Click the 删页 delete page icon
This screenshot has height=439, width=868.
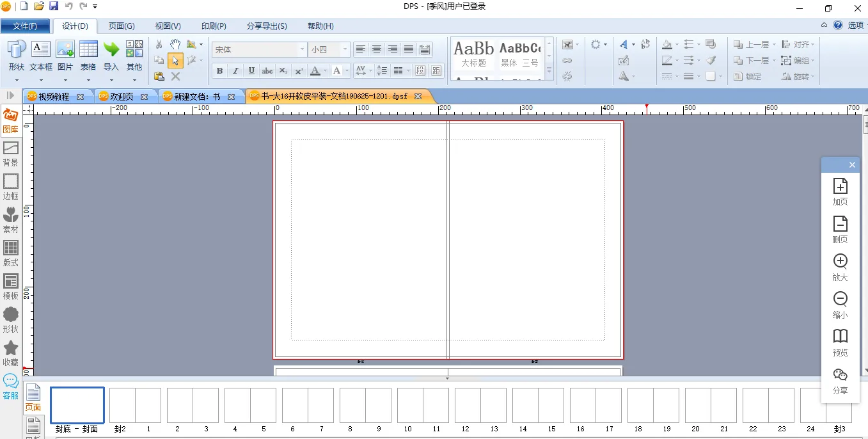click(840, 229)
